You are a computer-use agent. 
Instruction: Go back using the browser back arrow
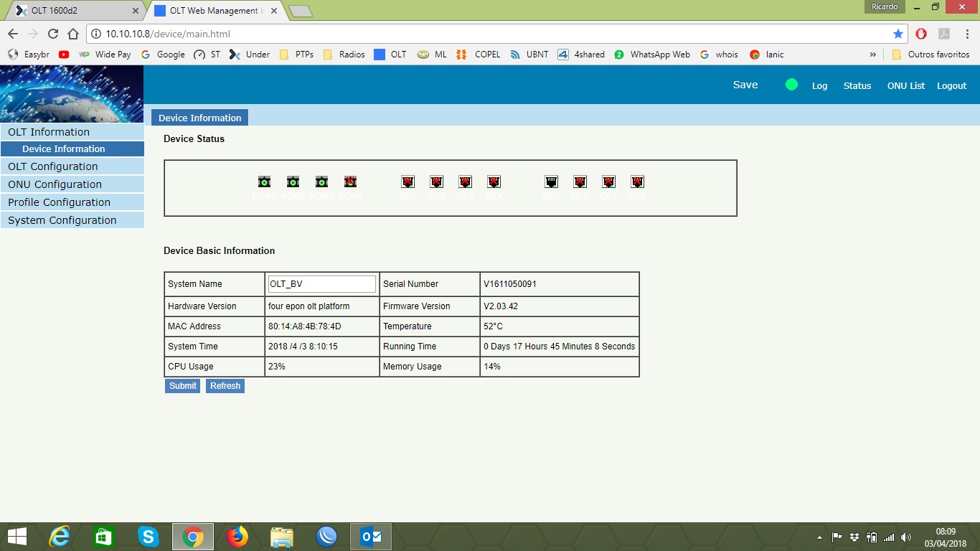[12, 34]
